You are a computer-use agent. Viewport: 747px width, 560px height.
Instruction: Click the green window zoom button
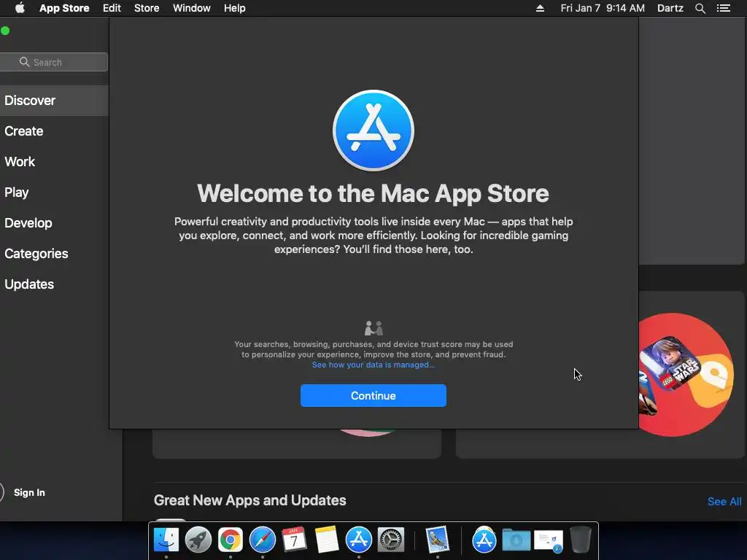(x=5, y=31)
